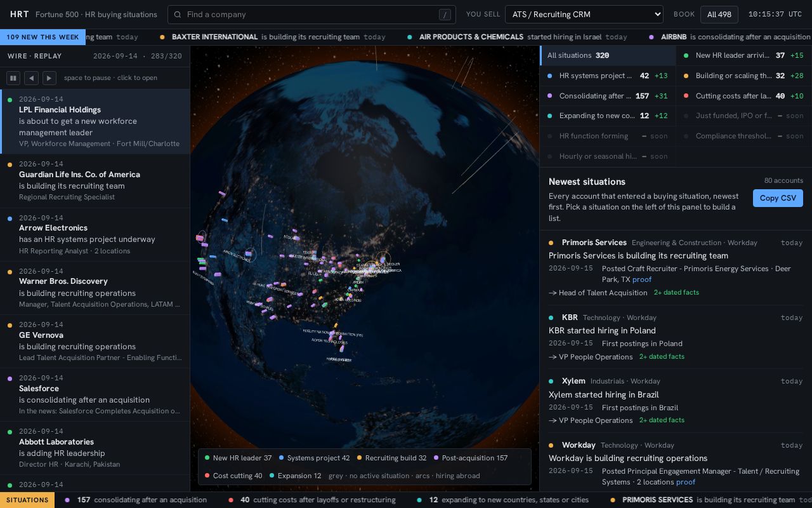
Task: Toggle the Post-acquisition 157 legend item
Action: [471, 458]
